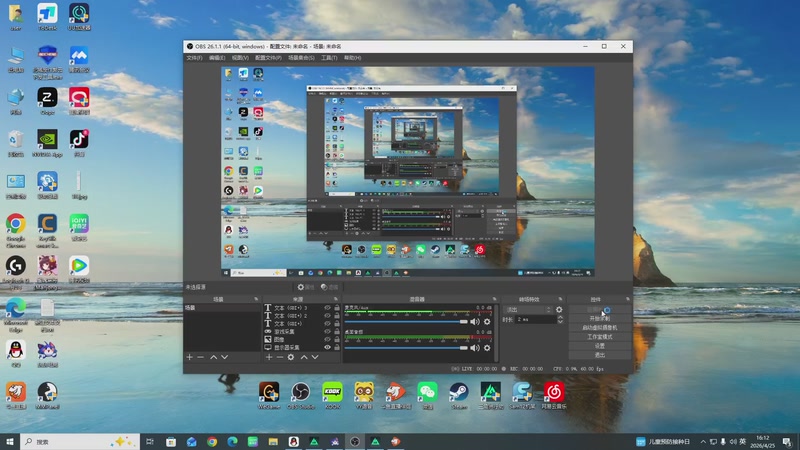800x450 pixels.
Task: Open the 文件(F) menu
Action: point(194,58)
